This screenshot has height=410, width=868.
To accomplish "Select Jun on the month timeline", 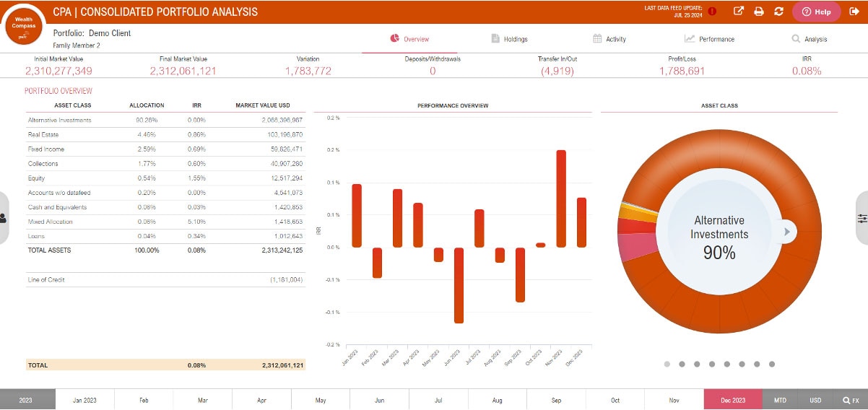I will pos(379,400).
